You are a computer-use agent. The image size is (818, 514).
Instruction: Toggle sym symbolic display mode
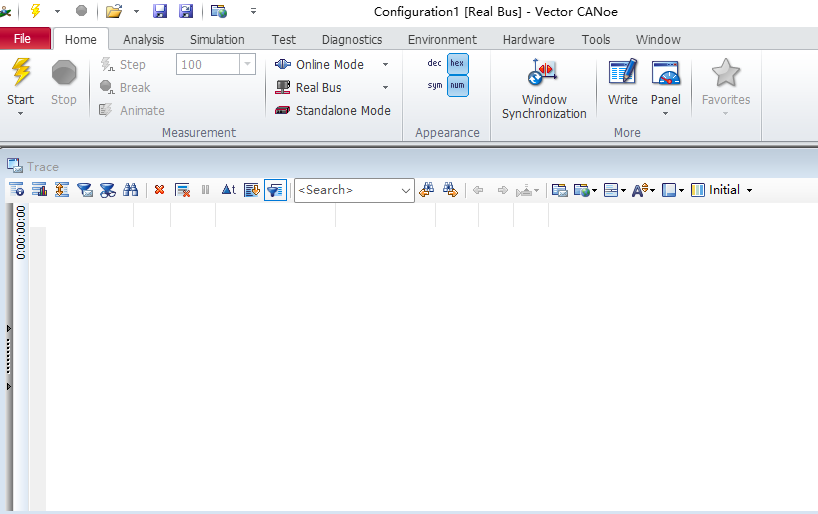point(434,86)
